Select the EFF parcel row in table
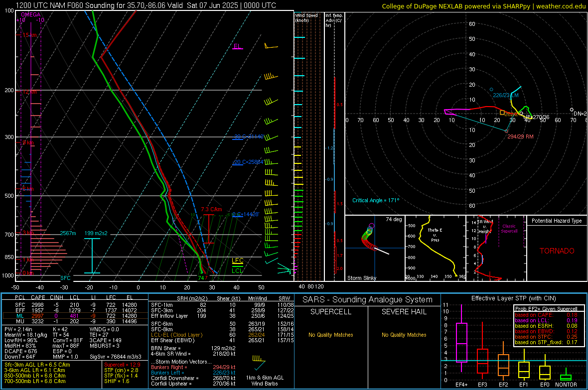The width and height of the screenshot is (588, 390). pyautogui.click(x=75, y=310)
